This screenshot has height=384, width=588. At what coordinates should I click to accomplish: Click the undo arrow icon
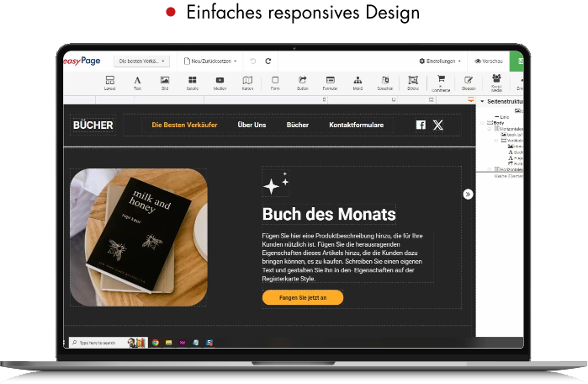click(252, 61)
